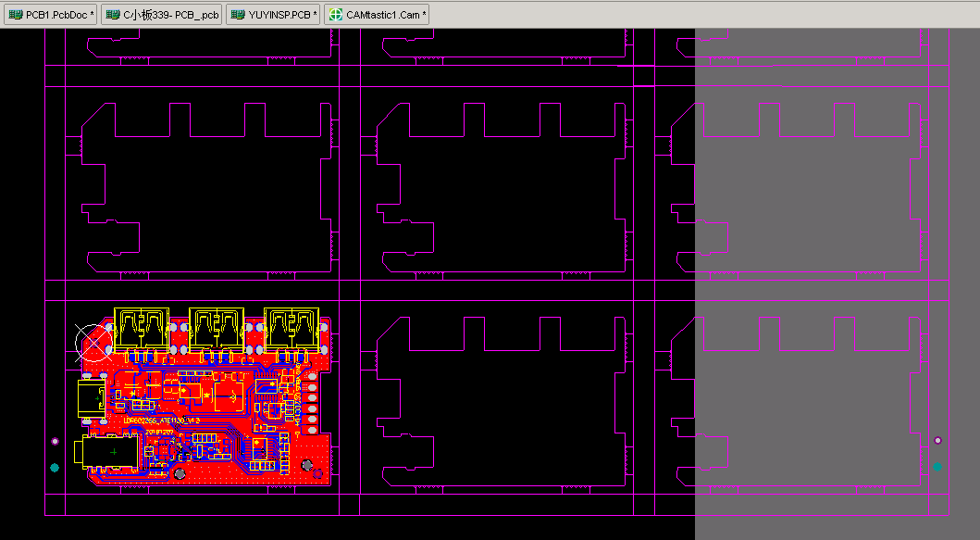This screenshot has height=540, width=980.
Task: Select the rightmost yellow USB connector footprint
Action: (x=292, y=328)
